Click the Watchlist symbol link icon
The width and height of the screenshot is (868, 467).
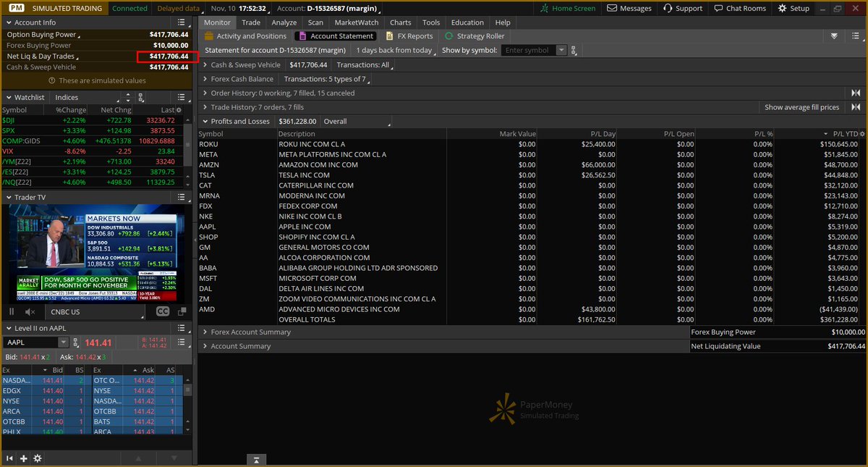[x=141, y=97]
